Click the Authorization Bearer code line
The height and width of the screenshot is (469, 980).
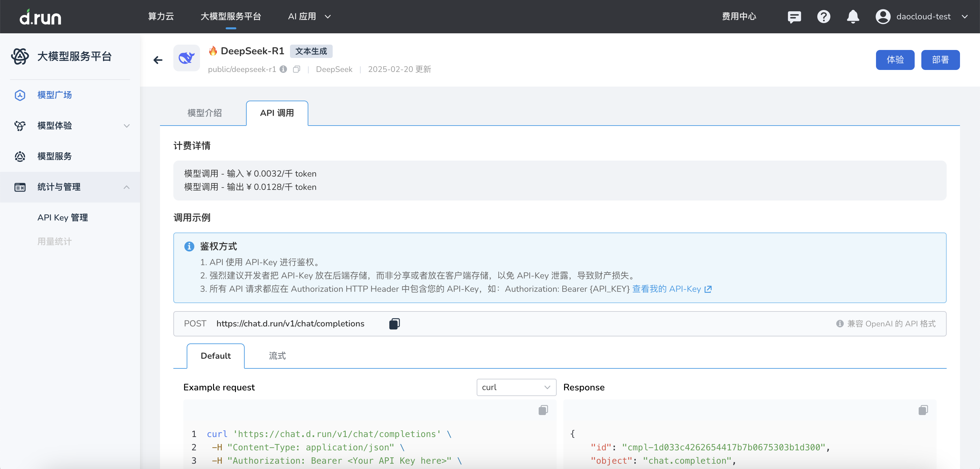click(337, 461)
